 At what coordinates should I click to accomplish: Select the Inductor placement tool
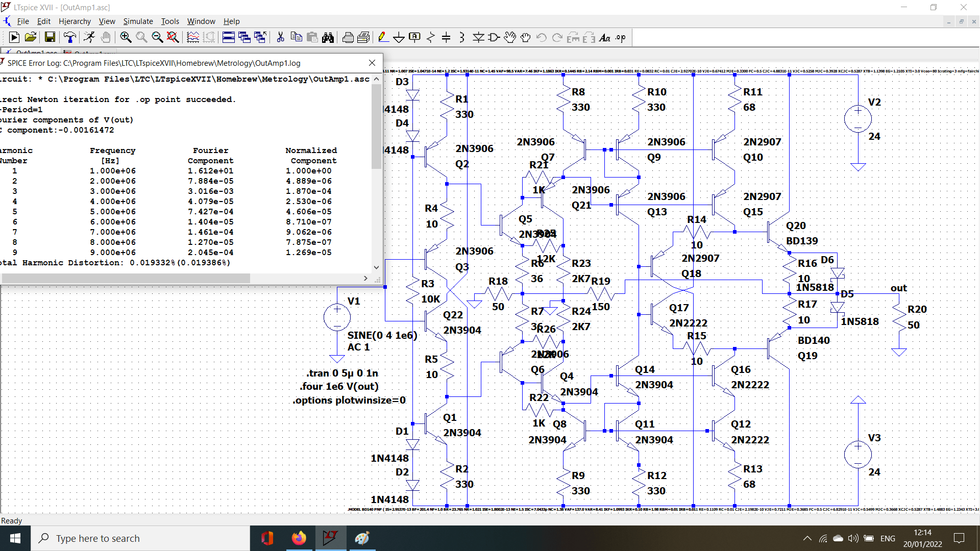[462, 37]
